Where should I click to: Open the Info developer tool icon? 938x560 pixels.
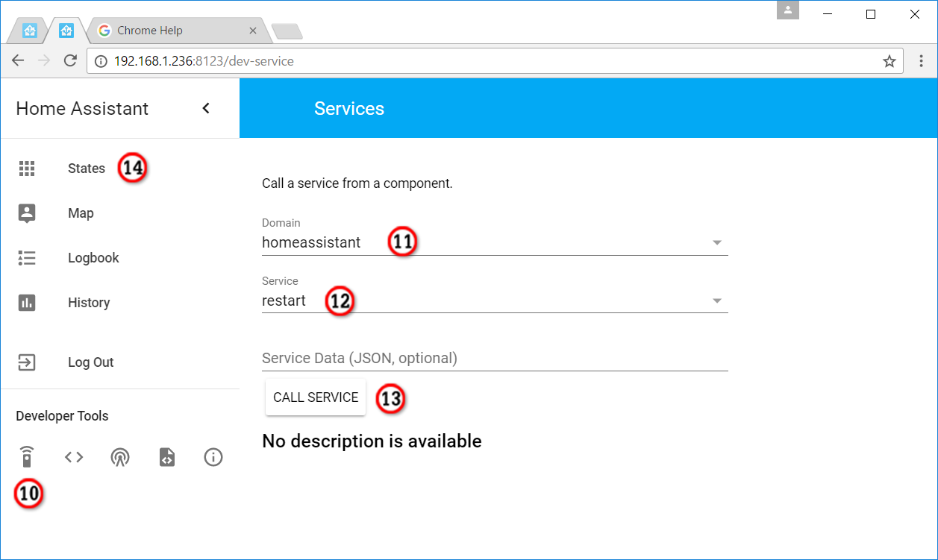pos(213,457)
